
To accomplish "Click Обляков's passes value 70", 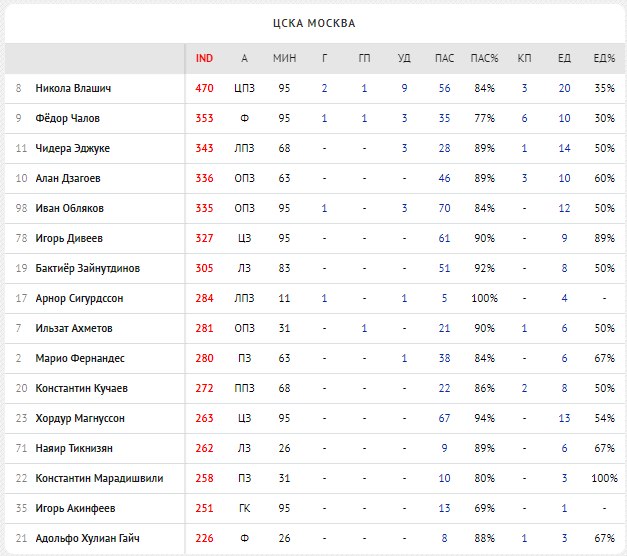I will click(444, 208).
